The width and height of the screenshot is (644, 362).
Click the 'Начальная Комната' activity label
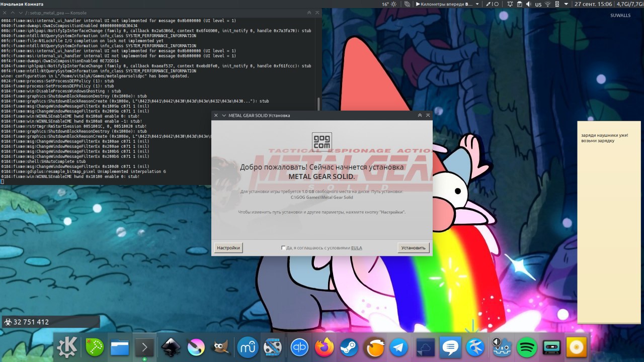22,4
